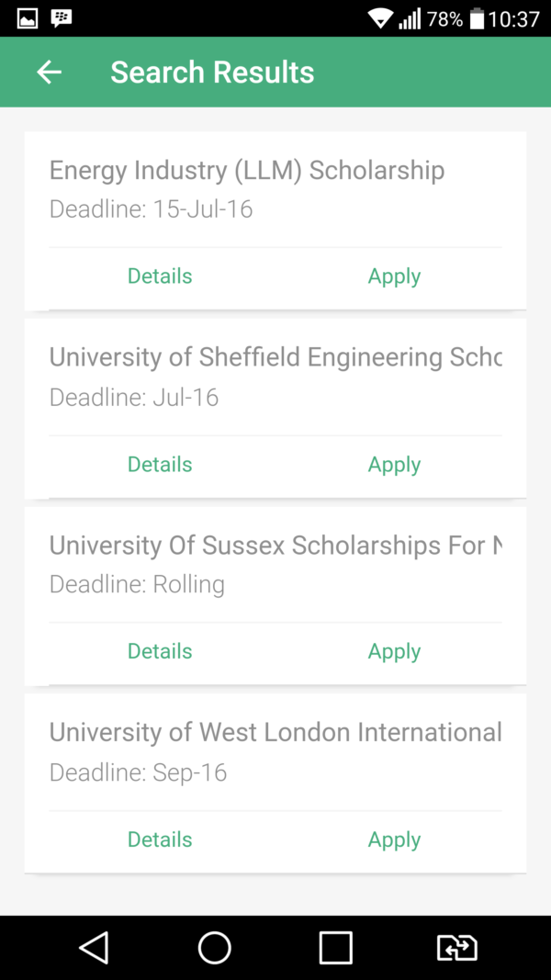The image size is (551, 980).
Task: View Details of West London International scholarship
Action: [x=160, y=839]
